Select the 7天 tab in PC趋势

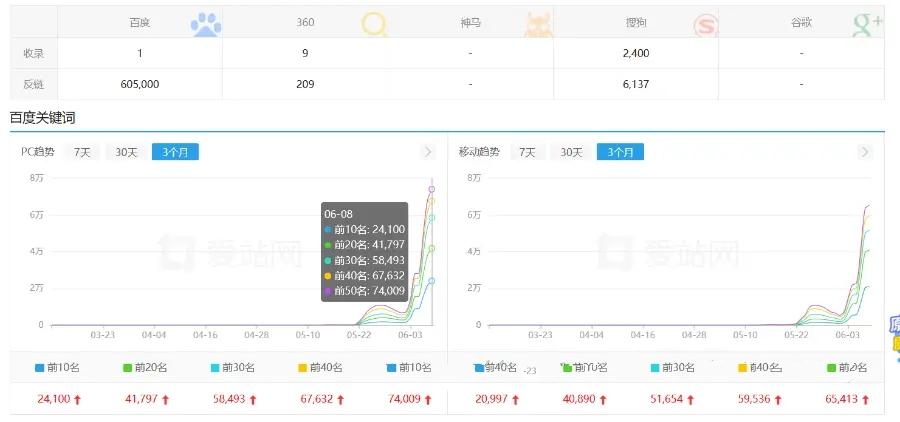(82, 152)
